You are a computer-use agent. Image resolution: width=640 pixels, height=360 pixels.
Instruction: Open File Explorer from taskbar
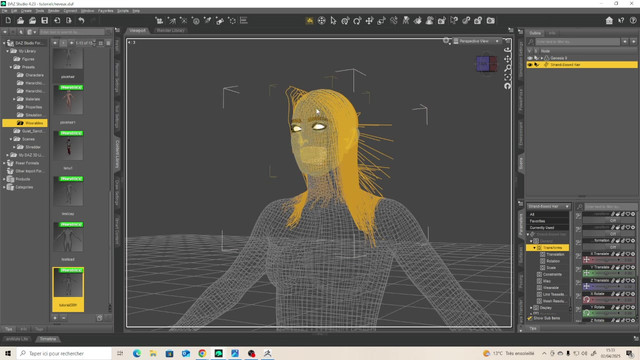click(x=153, y=353)
